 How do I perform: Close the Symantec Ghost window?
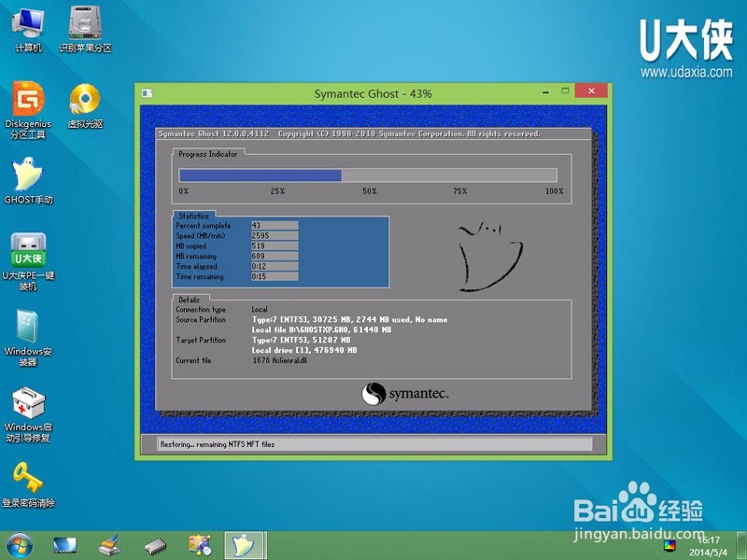[x=591, y=91]
